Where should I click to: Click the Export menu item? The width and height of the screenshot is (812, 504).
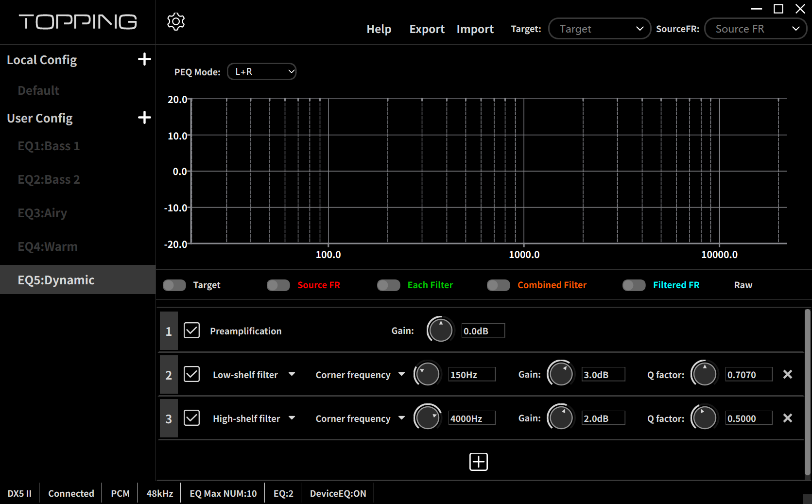click(x=427, y=29)
